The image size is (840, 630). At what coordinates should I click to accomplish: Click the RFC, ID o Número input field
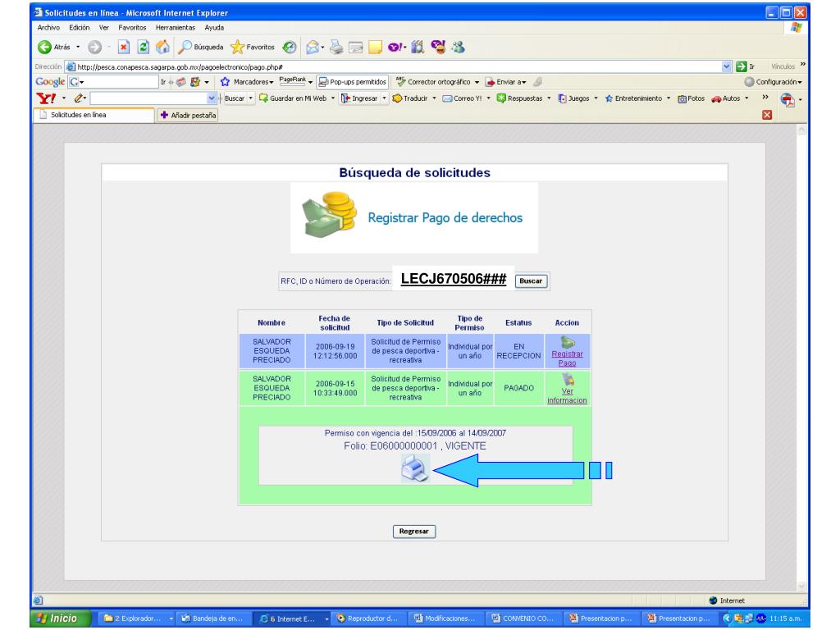[453, 279]
